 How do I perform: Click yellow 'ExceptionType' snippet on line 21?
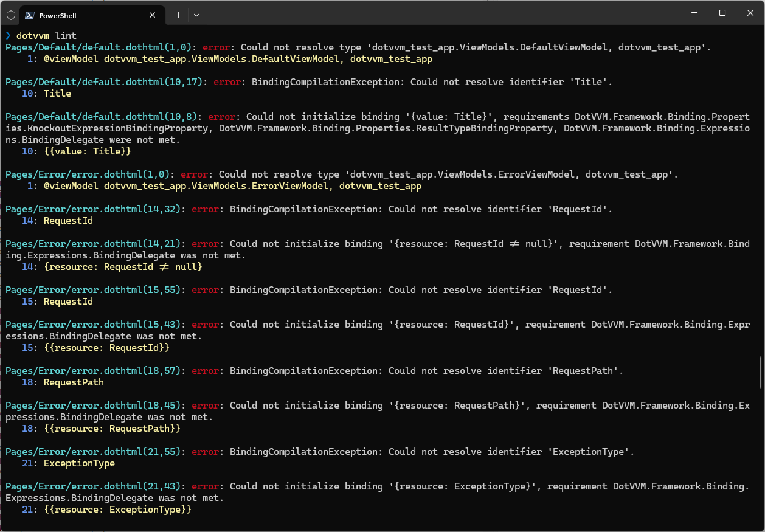point(79,463)
